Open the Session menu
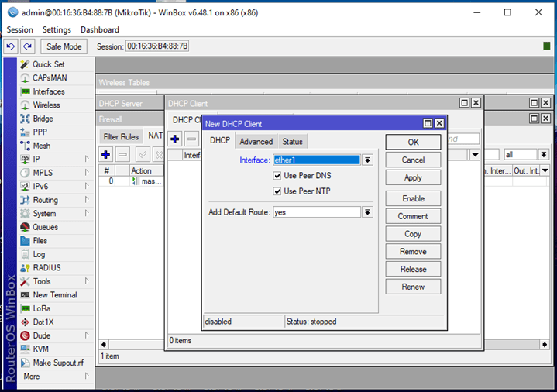557x392 pixels. click(20, 30)
